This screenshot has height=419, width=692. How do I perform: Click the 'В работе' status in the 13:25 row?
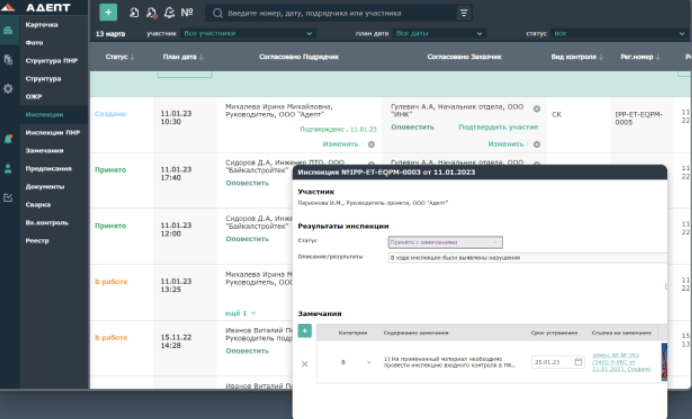point(111,282)
